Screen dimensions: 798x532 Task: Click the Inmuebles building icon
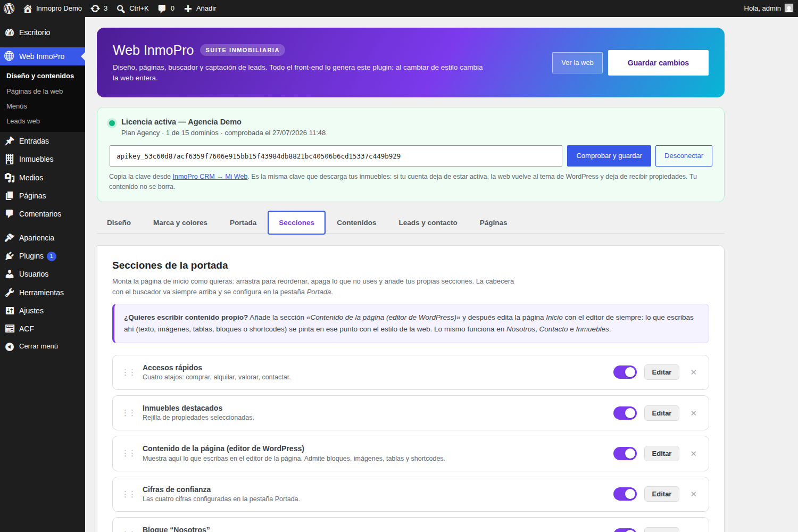pyautogui.click(x=10, y=159)
